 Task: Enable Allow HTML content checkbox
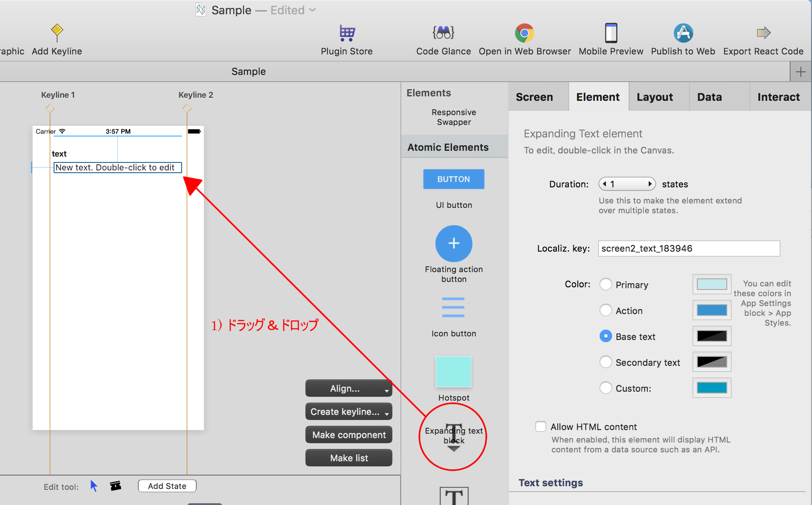pos(541,426)
